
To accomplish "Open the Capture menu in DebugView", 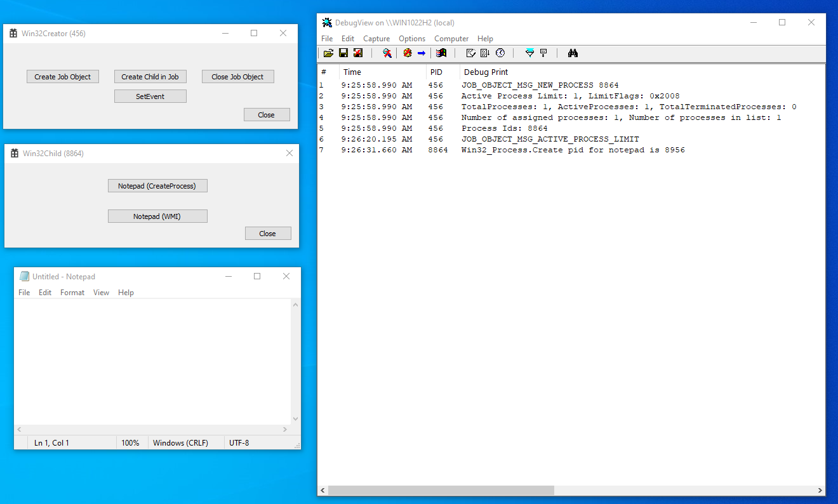I will pyautogui.click(x=376, y=39).
